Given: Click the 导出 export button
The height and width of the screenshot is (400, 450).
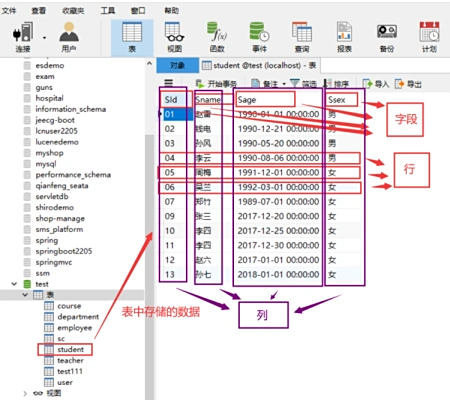Looking at the screenshot, I should point(408,84).
